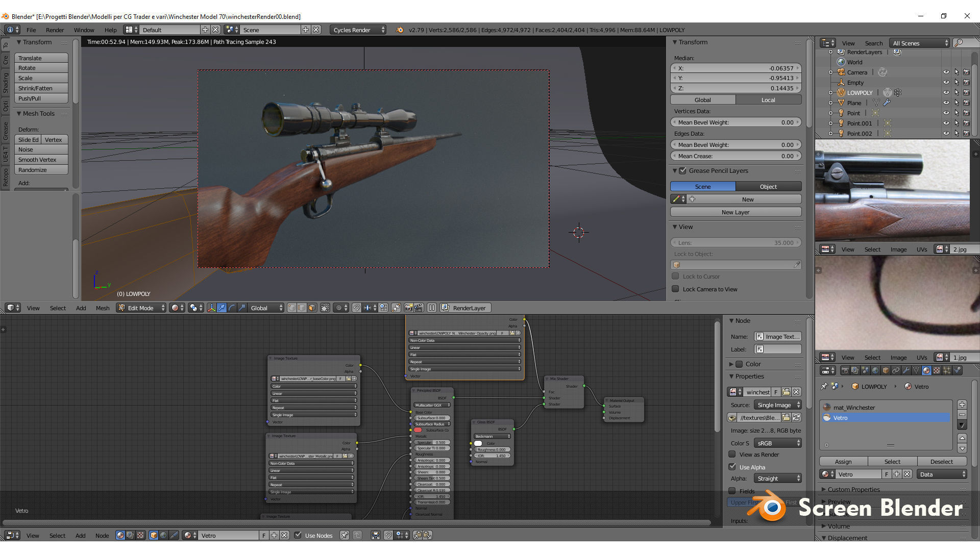Click the Assign material button
980x551 pixels.
coord(843,461)
